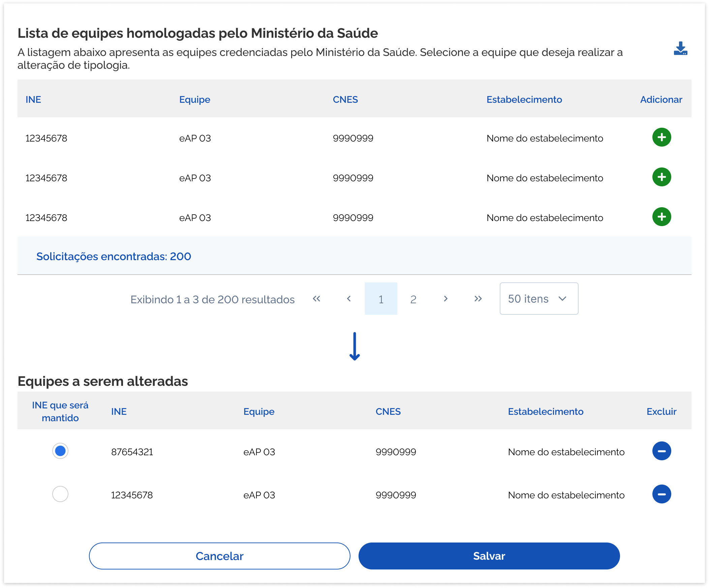Select page 1 in pagination
The height and width of the screenshot is (588, 709).
[x=381, y=299]
